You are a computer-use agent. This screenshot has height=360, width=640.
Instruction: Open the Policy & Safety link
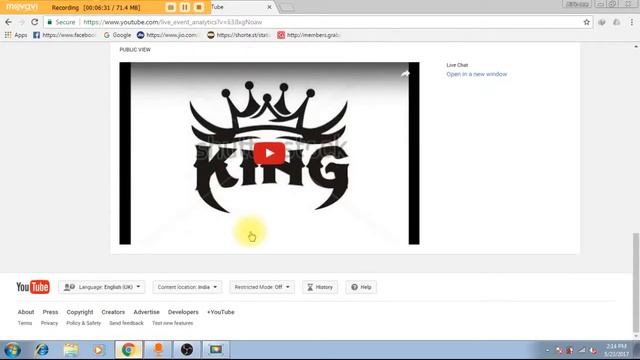pos(83,323)
